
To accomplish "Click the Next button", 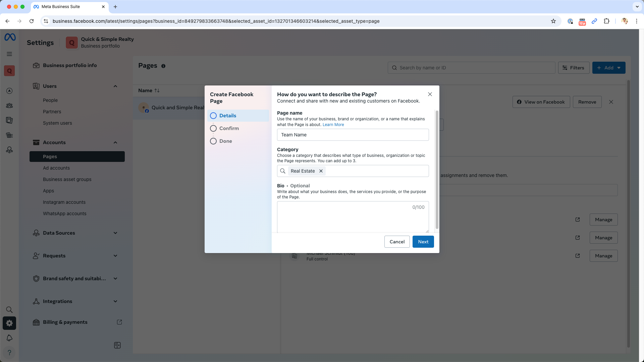I will [423, 242].
